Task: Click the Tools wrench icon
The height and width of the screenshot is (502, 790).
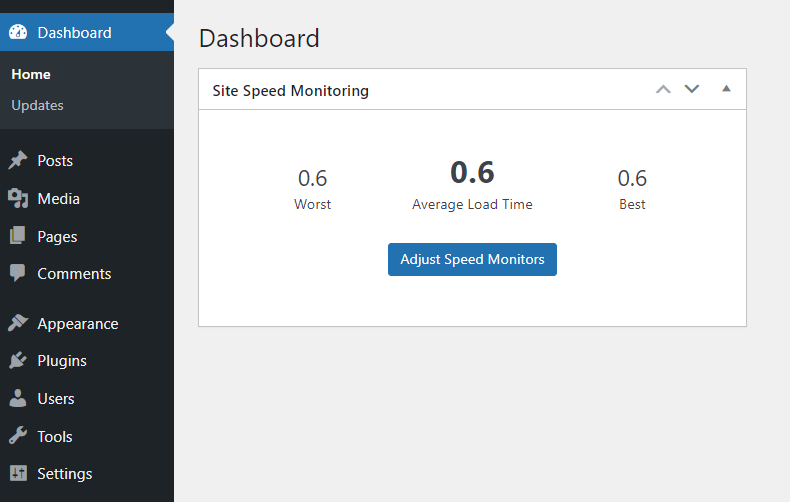Action: 18,436
